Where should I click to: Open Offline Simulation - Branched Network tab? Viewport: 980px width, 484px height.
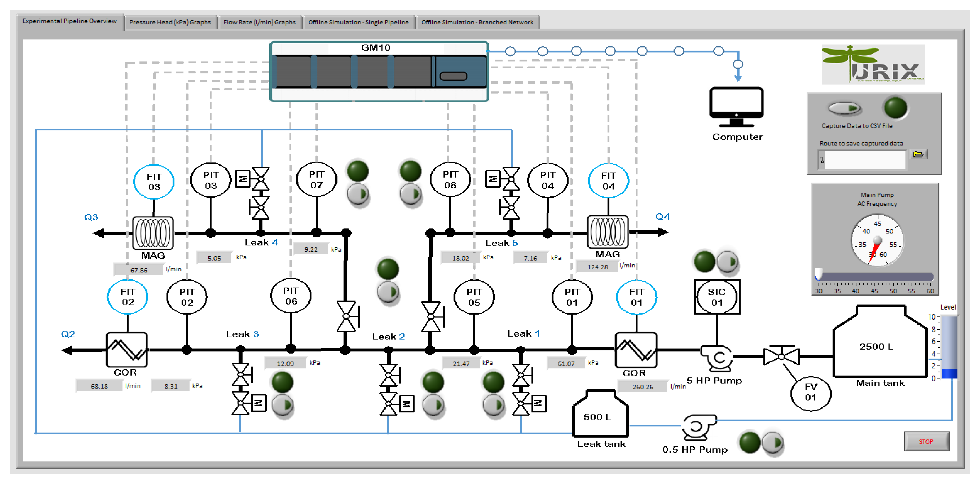[477, 22]
